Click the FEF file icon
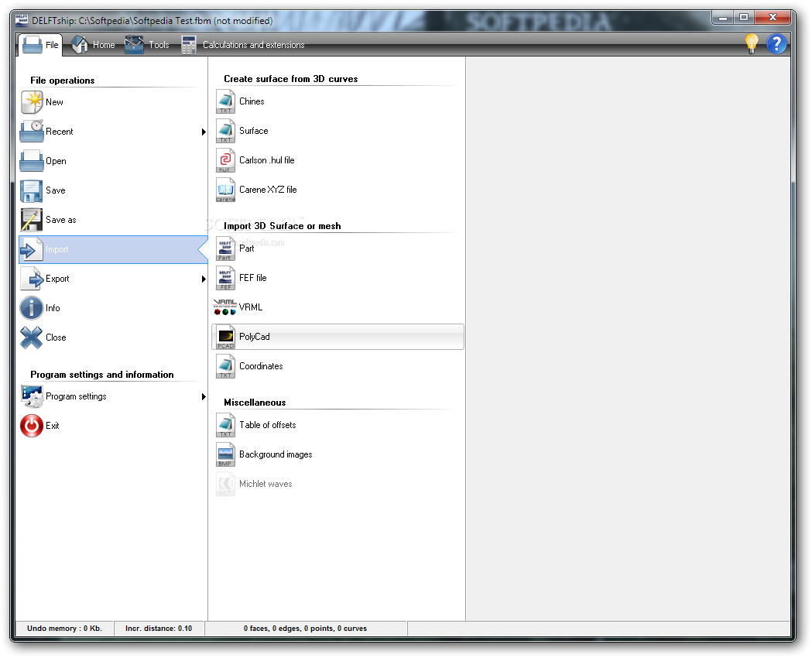Viewport: 812px width, 658px height. click(x=226, y=278)
